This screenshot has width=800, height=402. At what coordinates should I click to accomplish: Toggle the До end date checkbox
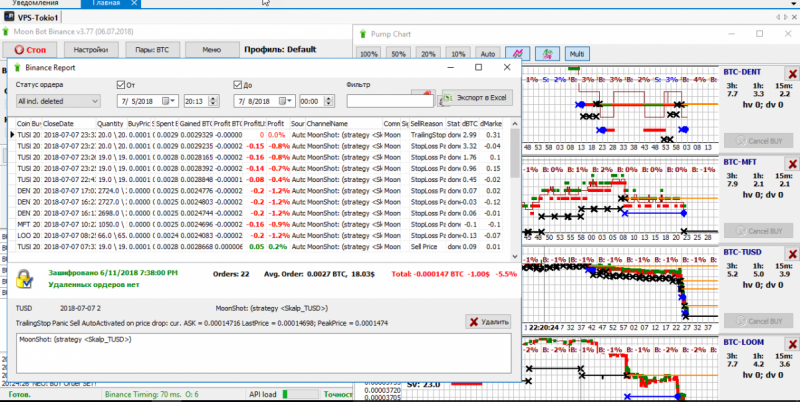pyautogui.click(x=239, y=85)
